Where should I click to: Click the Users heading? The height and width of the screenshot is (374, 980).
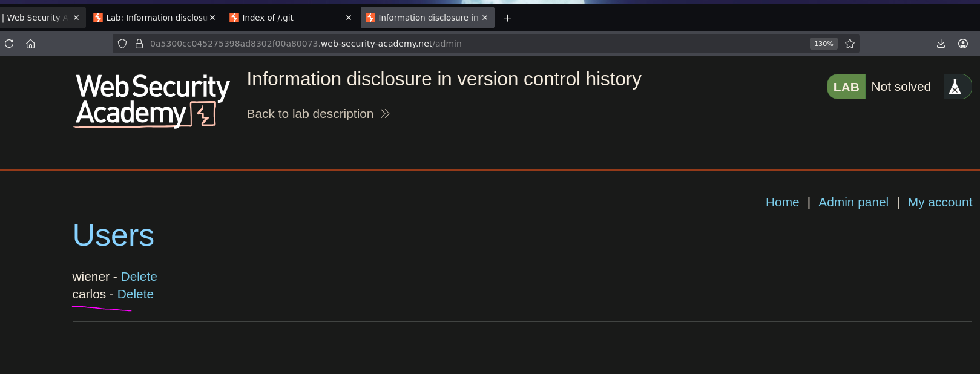[113, 235]
